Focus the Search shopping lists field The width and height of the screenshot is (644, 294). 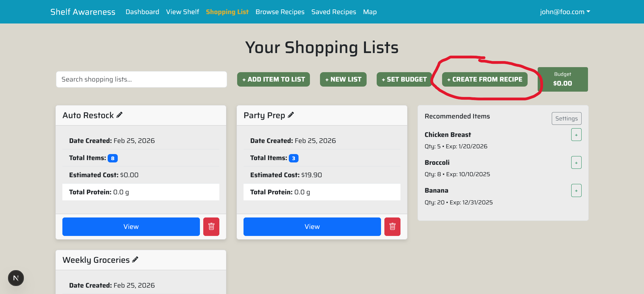(x=141, y=80)
